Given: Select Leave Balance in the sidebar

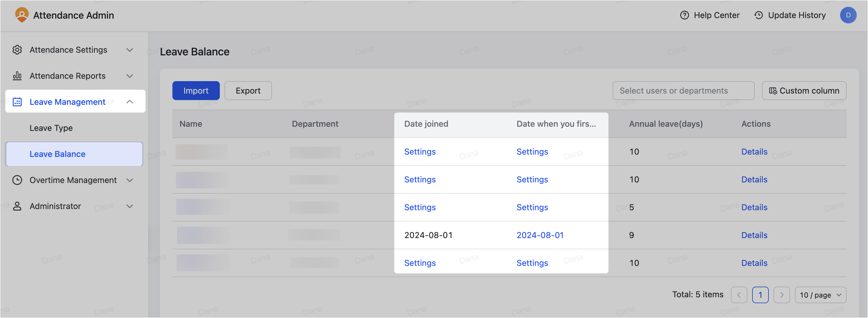Looking at the screenshot, I should [57, 154].
